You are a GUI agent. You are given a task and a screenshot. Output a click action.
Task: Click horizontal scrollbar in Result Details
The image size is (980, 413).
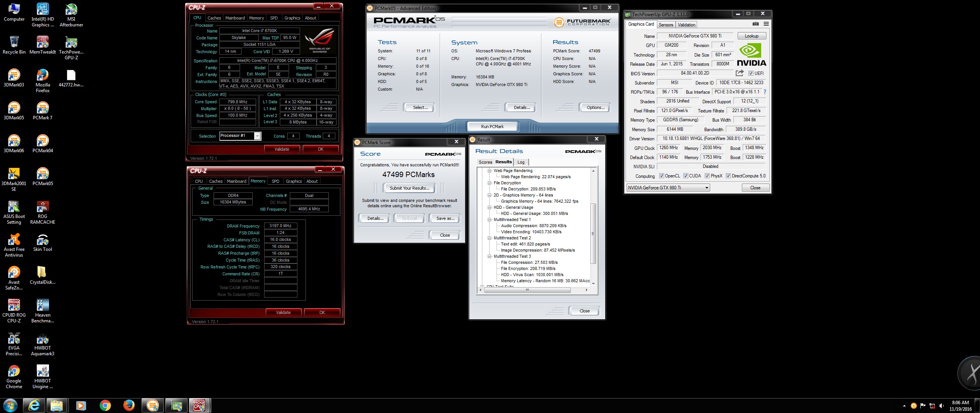click(x=528, y=290)
